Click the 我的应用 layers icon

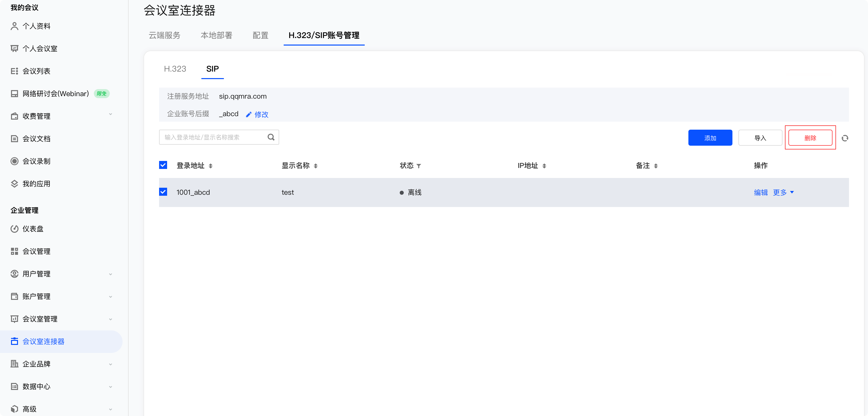point(14,184)
